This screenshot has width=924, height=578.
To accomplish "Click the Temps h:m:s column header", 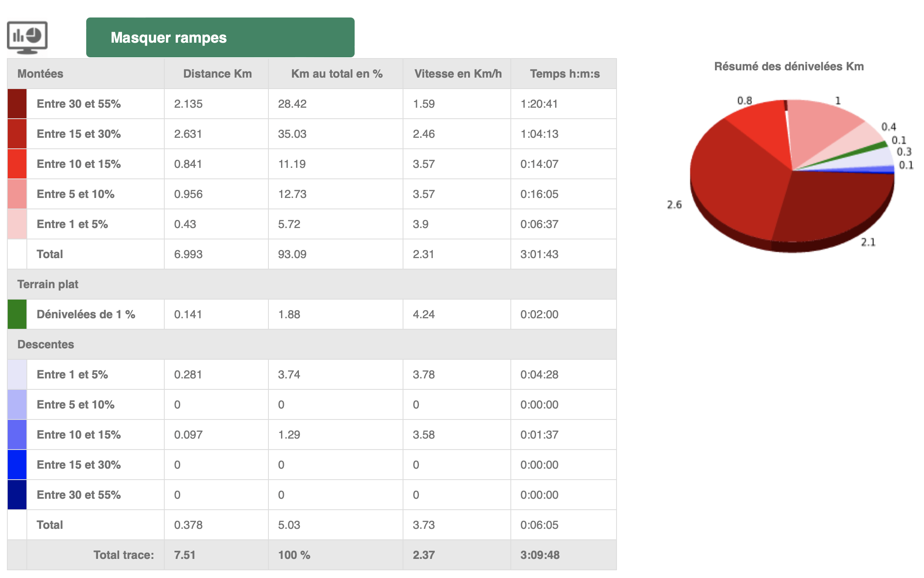I will tap(564, 74).
